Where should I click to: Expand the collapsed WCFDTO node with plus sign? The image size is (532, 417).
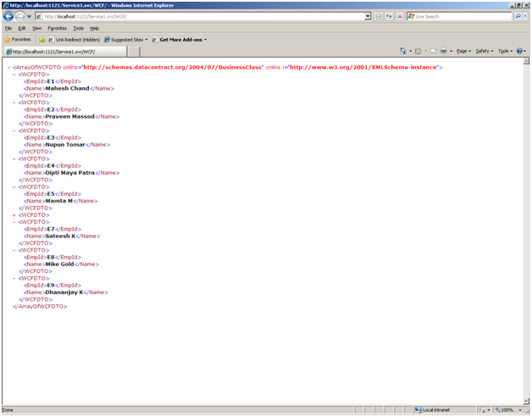[15, 215]
